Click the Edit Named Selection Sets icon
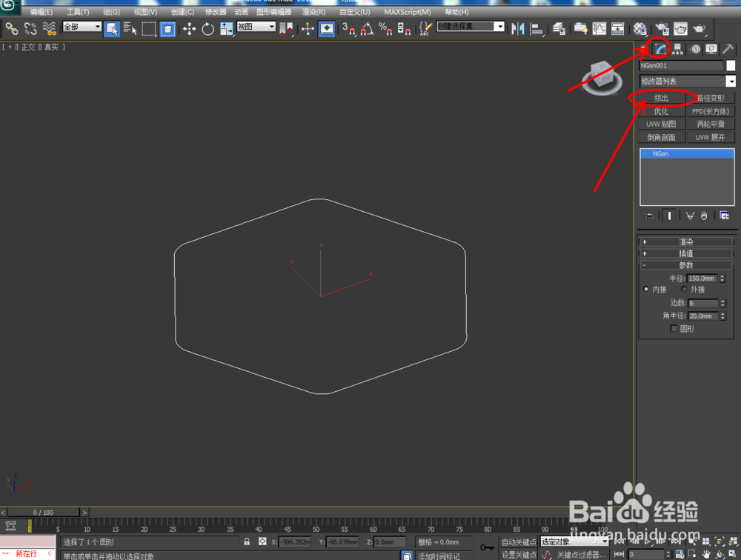 425,29
